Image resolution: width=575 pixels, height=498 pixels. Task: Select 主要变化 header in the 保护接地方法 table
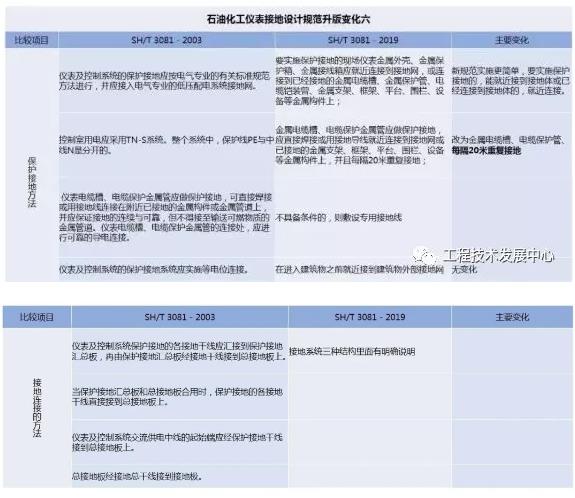(512, 40)
